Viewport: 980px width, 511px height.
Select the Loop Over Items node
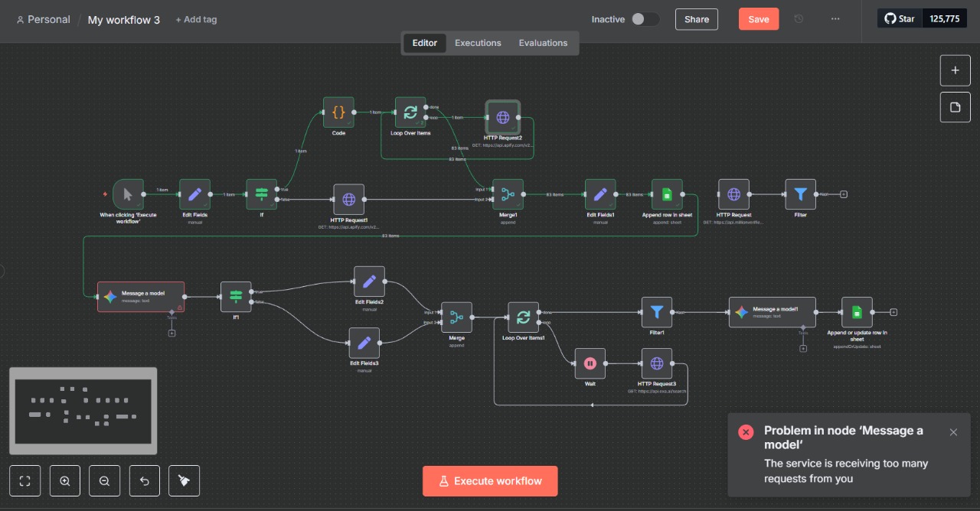410,112
